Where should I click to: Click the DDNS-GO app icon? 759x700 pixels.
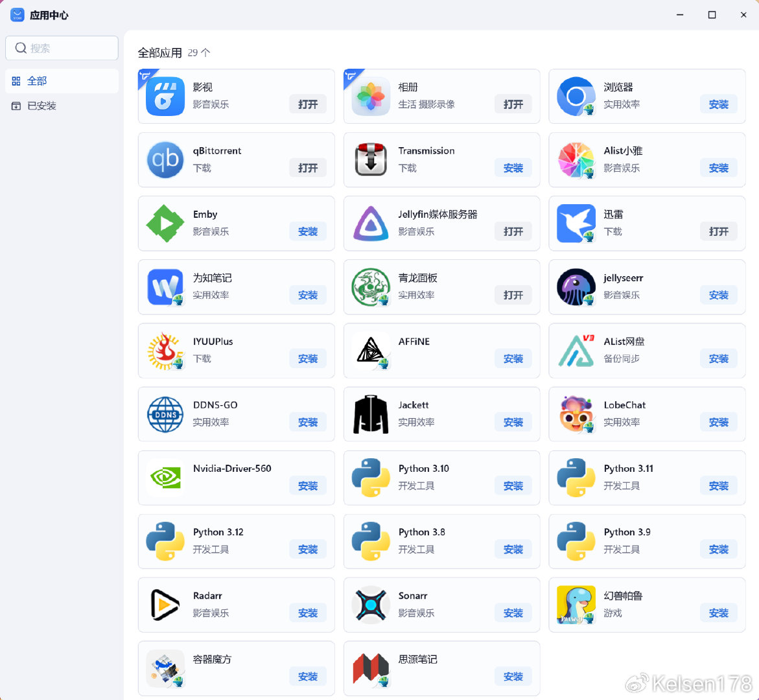coord(165,414)
